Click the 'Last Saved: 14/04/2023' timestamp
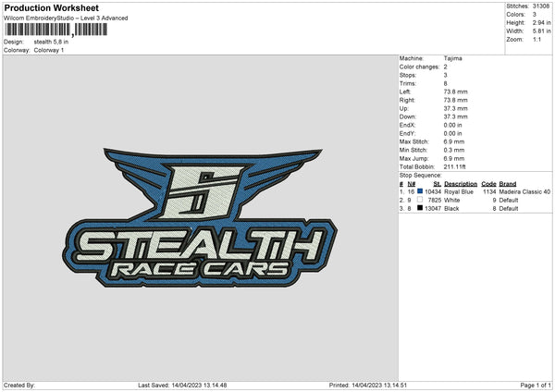 (182, 386)
